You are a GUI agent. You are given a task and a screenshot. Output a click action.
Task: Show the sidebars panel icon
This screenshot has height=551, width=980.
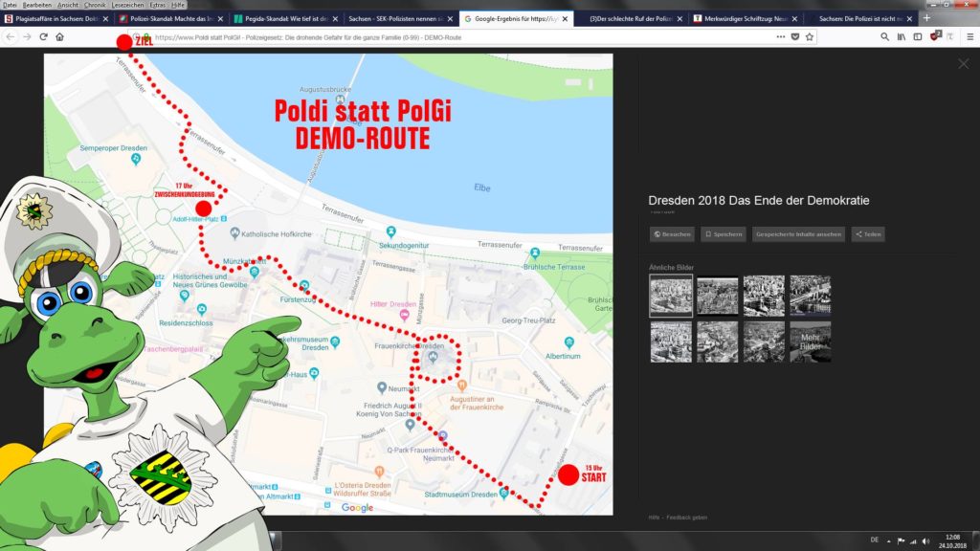pos(918,37)
